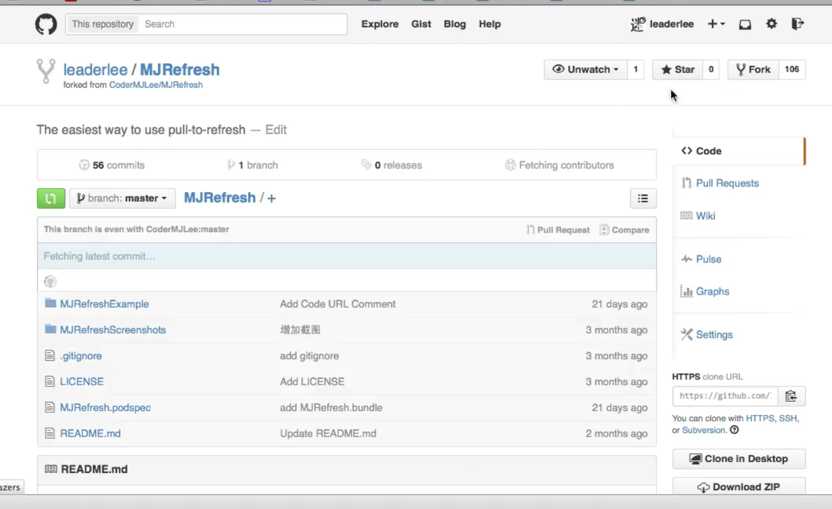Open the LICENSE file
This screenshot has height=509, width=832.
82,382
